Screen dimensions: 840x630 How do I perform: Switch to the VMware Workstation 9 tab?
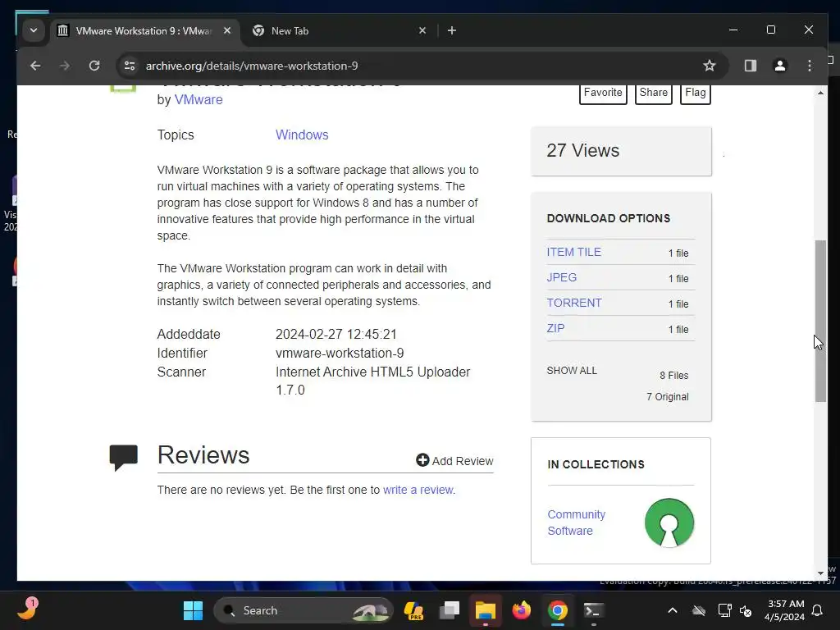144,30
